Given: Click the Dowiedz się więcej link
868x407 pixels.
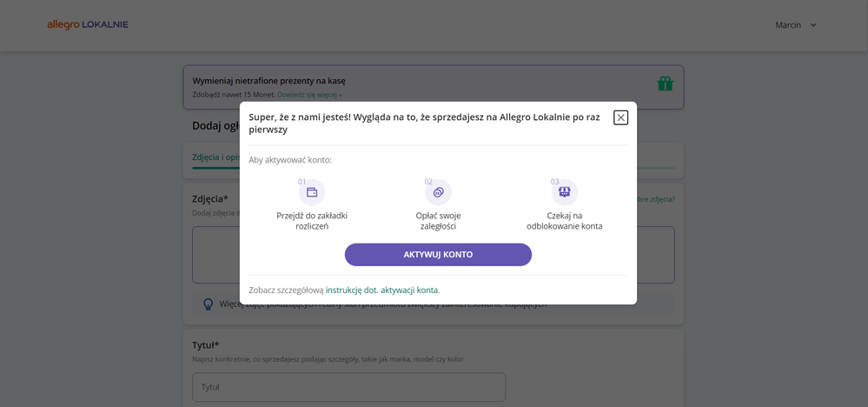Looking at the screenshot, I should click(309, 95).
